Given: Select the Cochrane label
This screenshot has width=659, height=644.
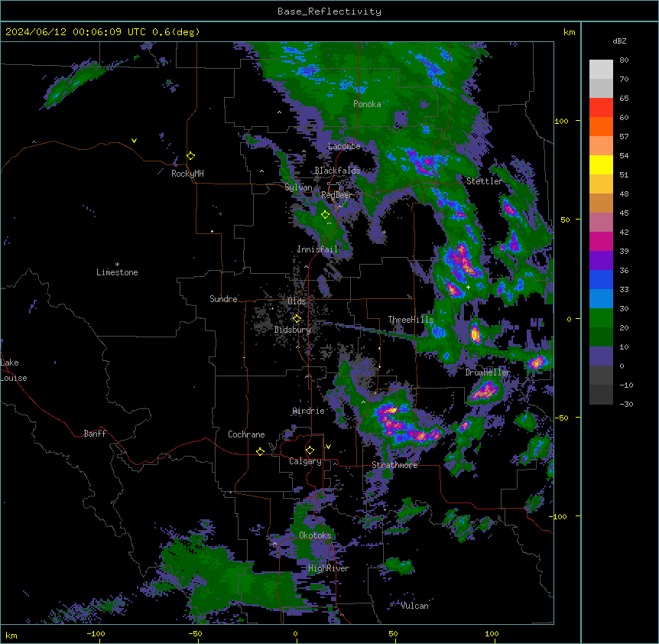Looking at the screenshot, I should [x=246, y=434].
